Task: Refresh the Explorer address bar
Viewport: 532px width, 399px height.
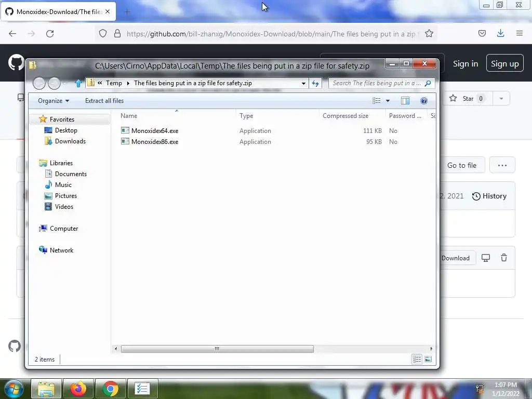Action: pyautogui.click(x=315, y=83)
